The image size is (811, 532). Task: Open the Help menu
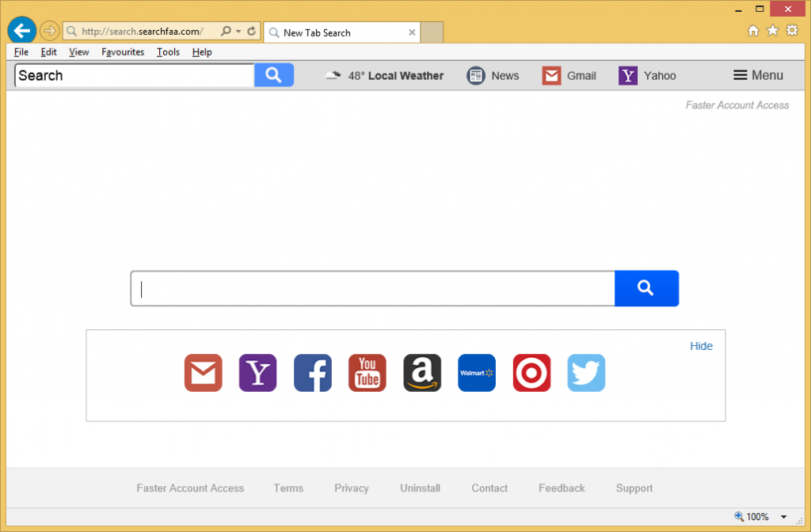(x=202, y=52)
